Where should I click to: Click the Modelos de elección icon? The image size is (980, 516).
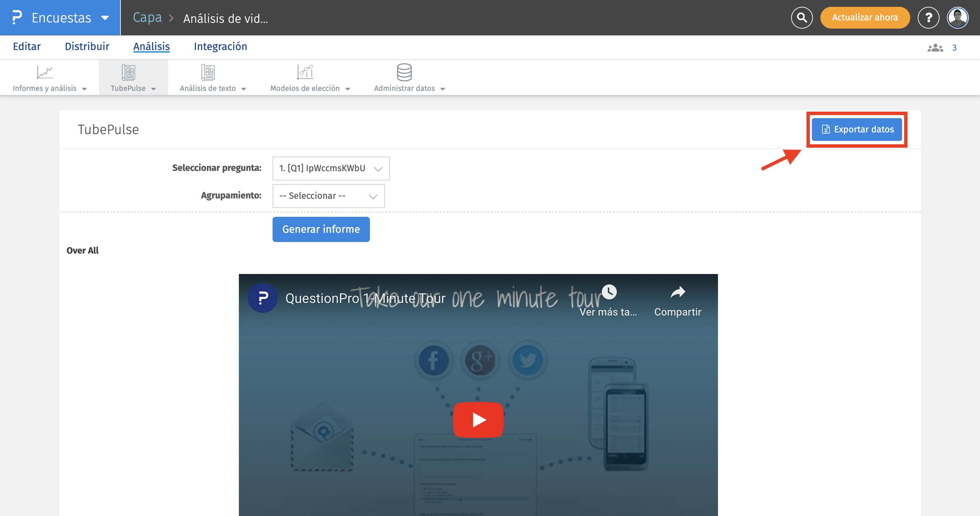pos(305,72)
